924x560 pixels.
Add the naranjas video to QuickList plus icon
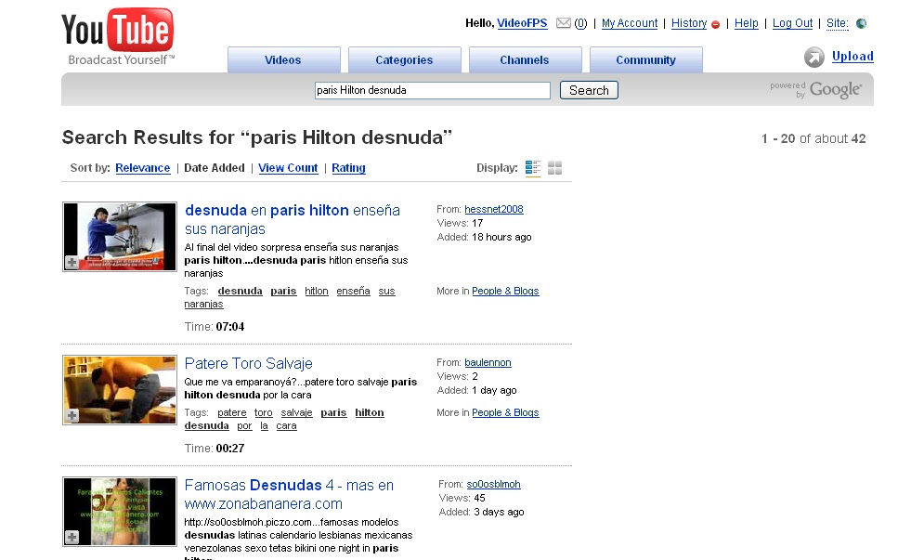72,262
